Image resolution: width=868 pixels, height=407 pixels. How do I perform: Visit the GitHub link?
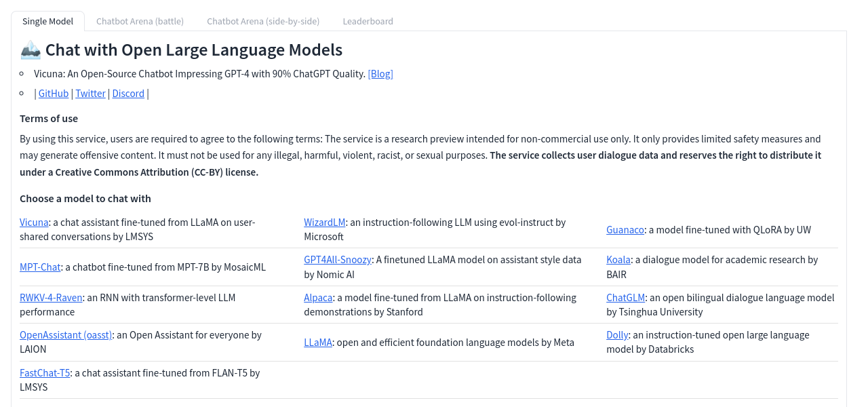click(54, 94)
